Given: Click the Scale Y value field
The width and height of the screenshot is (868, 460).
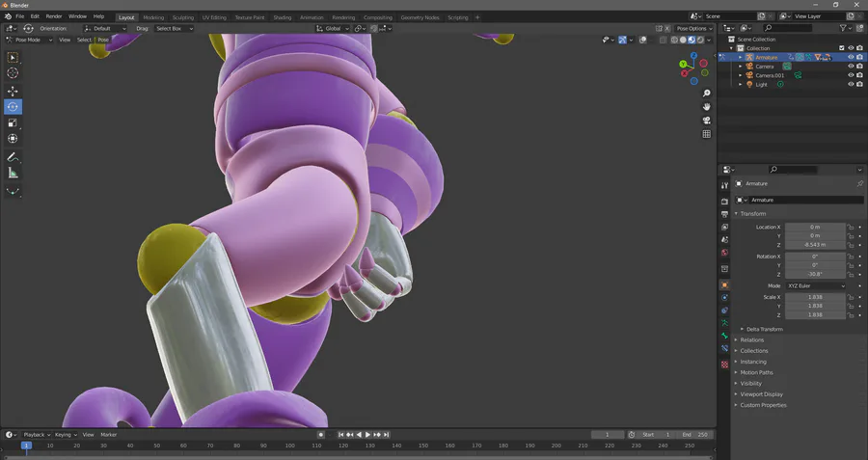Looking at the screenshot, I should pos(815,306).
